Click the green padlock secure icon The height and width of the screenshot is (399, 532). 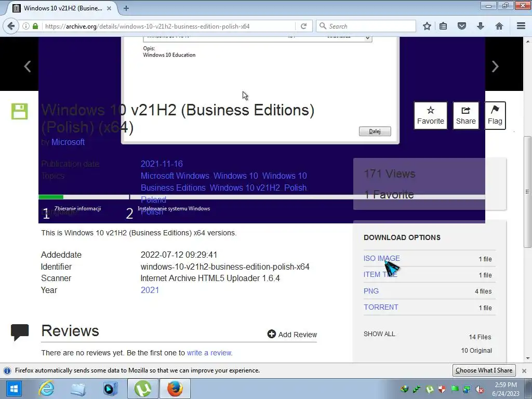coord(35,26)
